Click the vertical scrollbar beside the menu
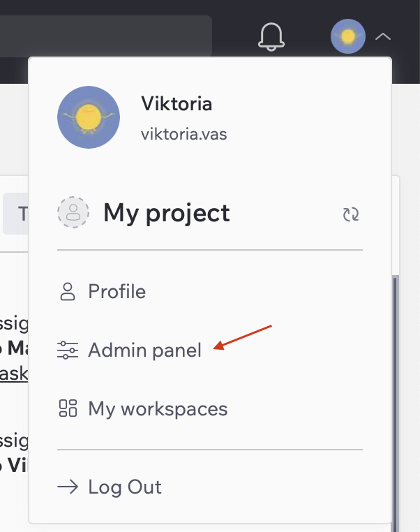 pos(395,404)
